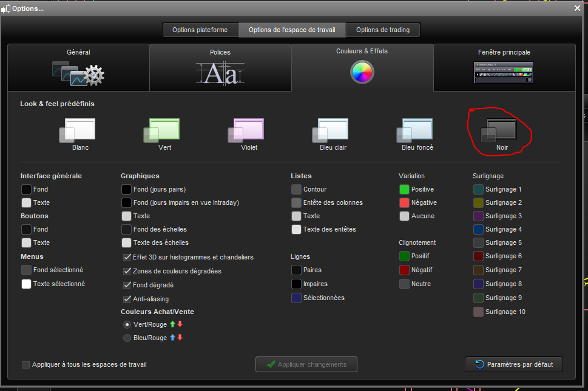The width and height of the screenshot is (588, 391).
Task: Change Graphiques Texte color swatch
Action: (126, 216)
